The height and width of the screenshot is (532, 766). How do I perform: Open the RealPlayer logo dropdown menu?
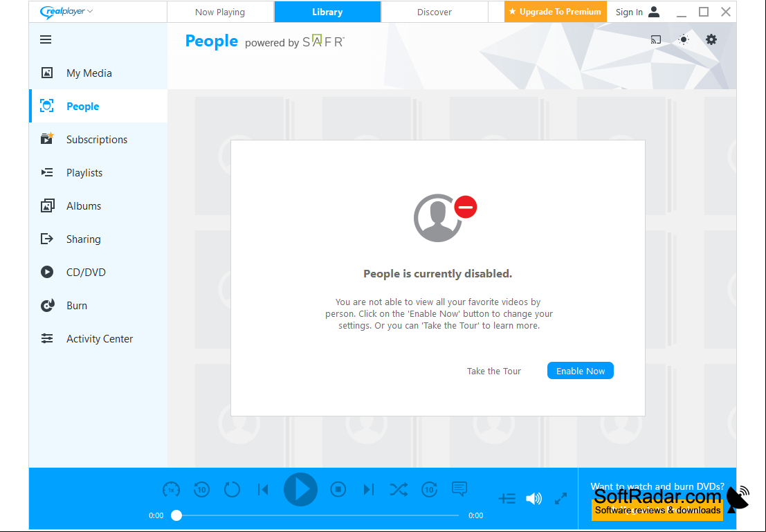66,11
